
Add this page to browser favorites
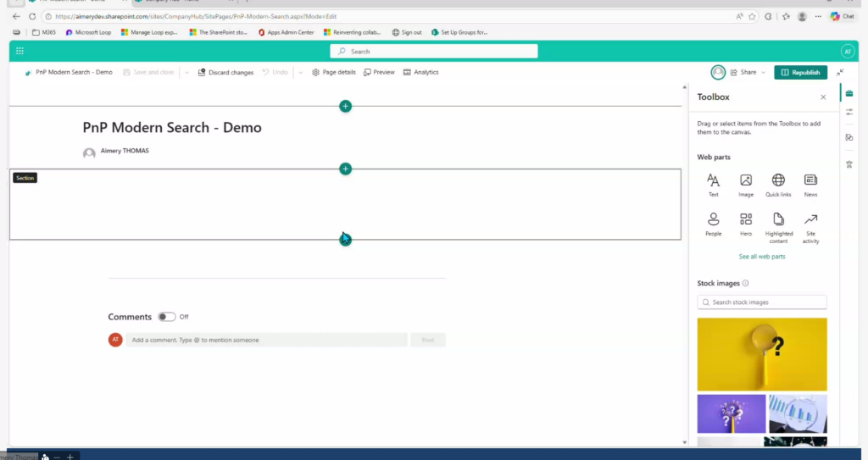(x=752, y=17)
